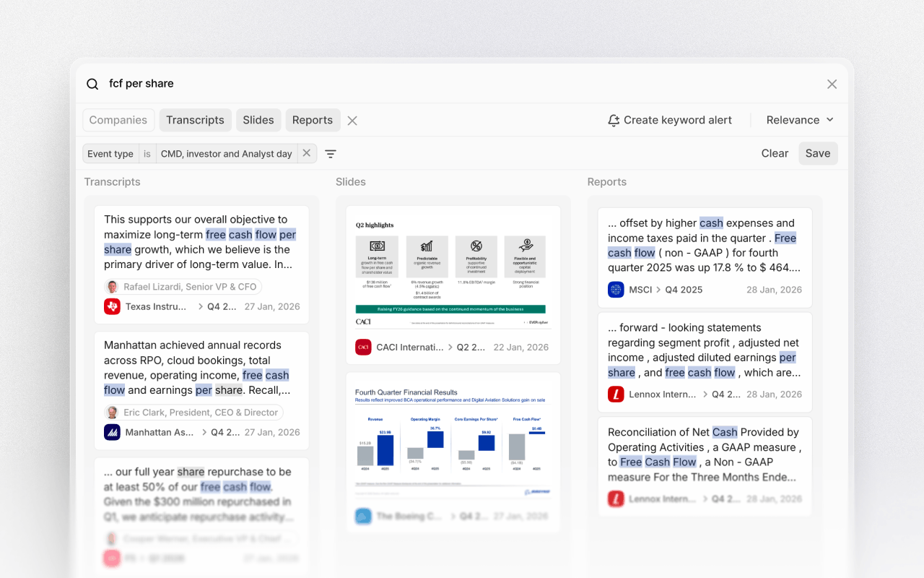This screenshot has width=924, height=578.
Task: Click the Slides column heading
Action: tap(351, 182)
